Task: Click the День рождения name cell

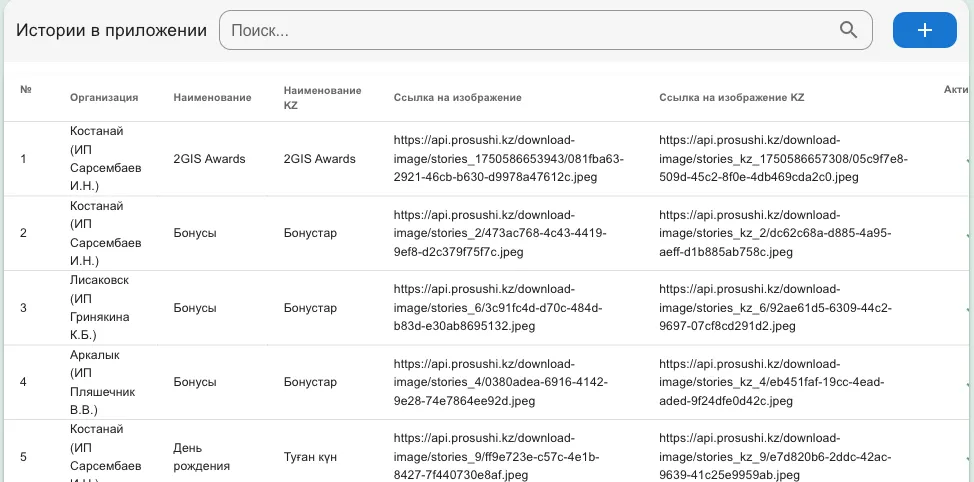Action: point(202,457)
